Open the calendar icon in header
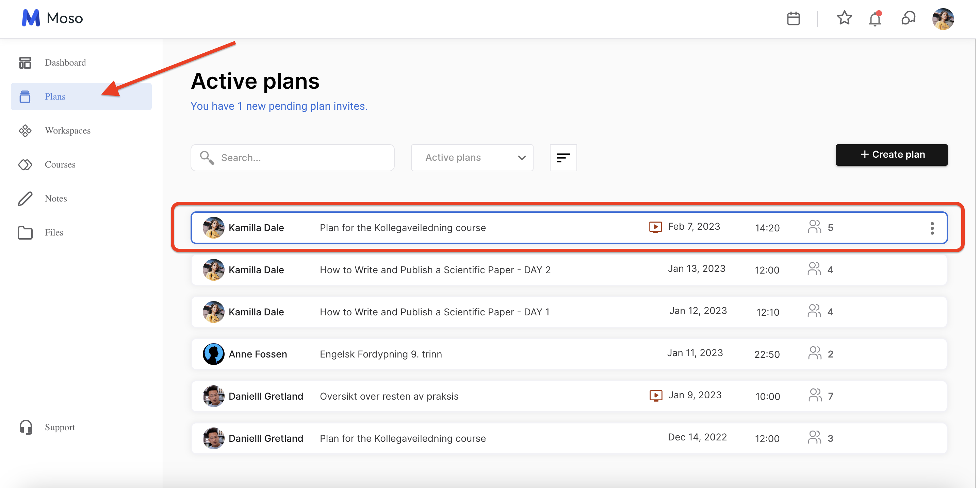This screenshot has width=980, height=488. click(793, 18)
